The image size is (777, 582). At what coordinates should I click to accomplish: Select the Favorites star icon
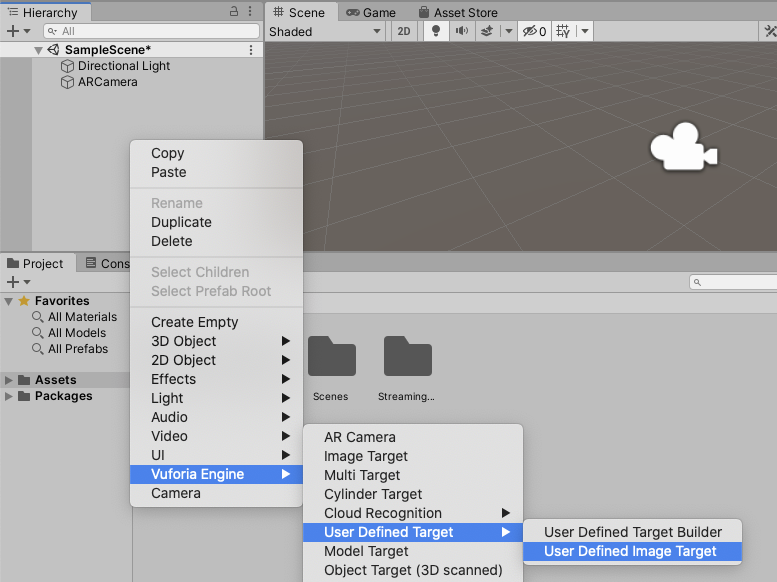pos(24,300)
